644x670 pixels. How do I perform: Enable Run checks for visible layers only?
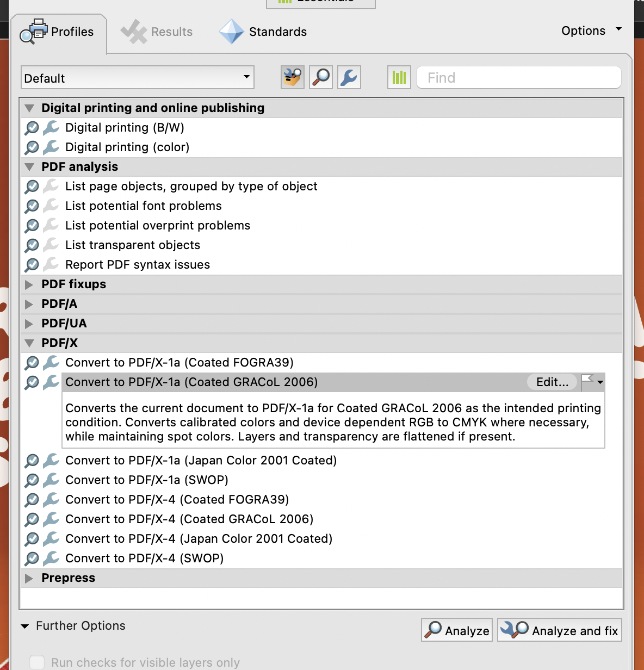37,662
